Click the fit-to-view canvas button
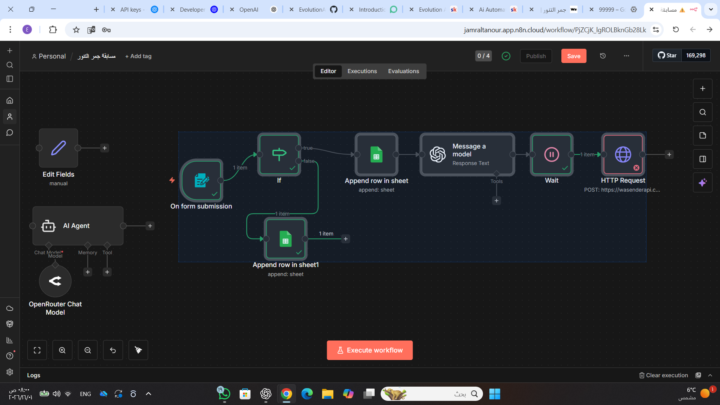This screenshot has height=405, width=720. (37, 350)
